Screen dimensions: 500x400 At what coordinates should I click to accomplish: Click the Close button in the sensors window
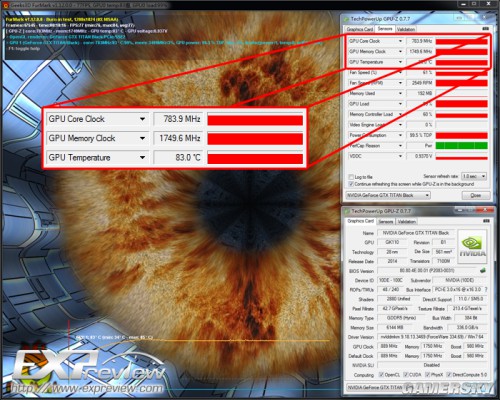[476, 195]
